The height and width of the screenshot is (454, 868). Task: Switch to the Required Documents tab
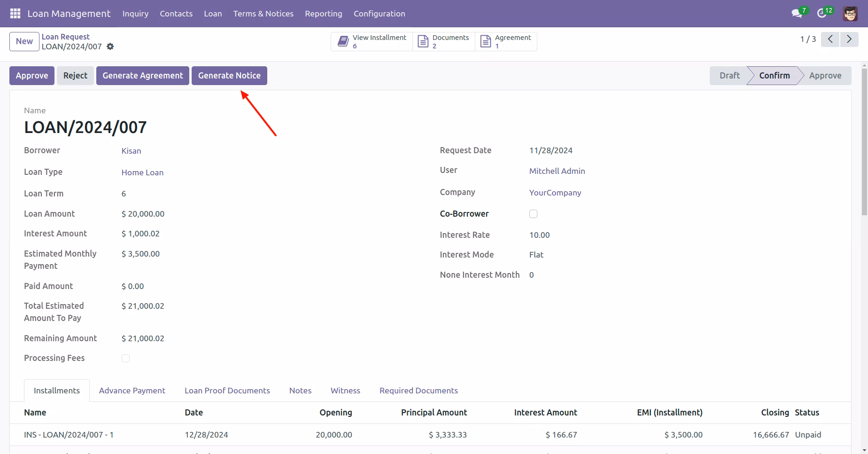click(418, 391)
